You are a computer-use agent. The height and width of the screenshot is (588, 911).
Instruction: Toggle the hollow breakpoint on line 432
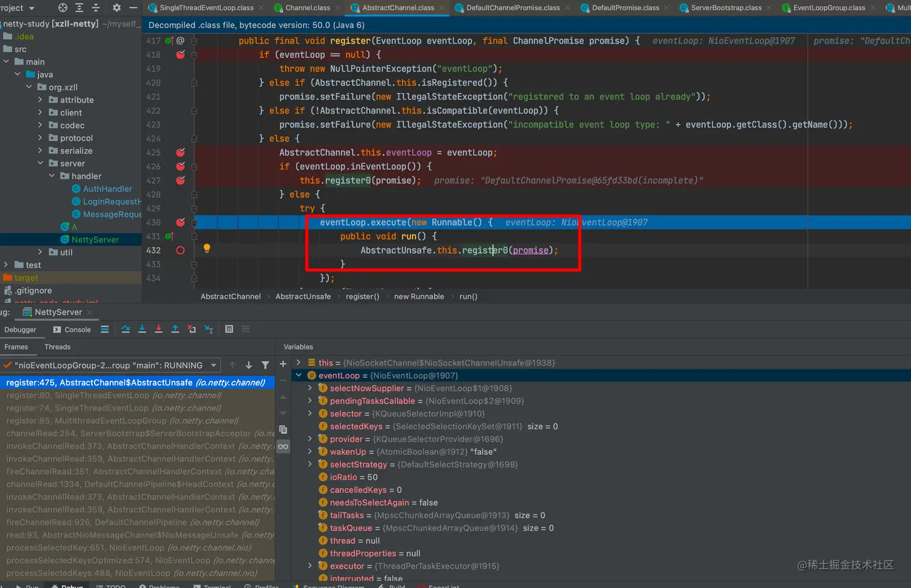pyautogui.click(x=180, y=250)
